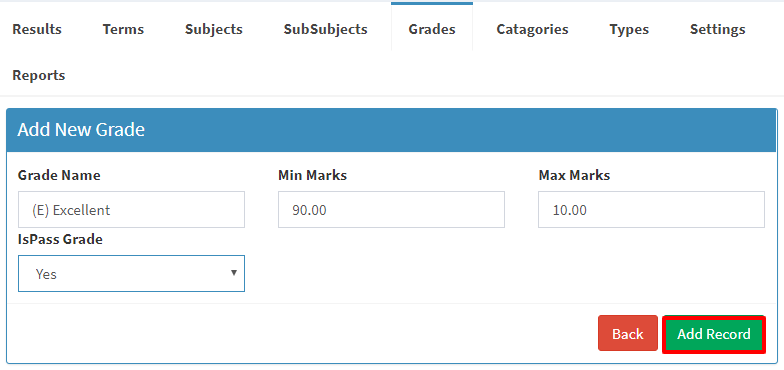Screen dimensions: 784x370
Task: Expand the IsPass Grade dropdown
Action: (132, 274)
